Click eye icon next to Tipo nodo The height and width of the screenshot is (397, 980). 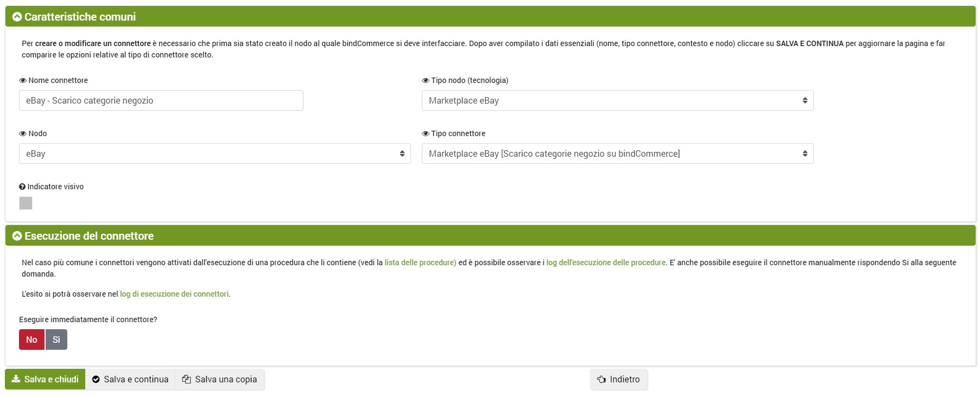point(426,81)
